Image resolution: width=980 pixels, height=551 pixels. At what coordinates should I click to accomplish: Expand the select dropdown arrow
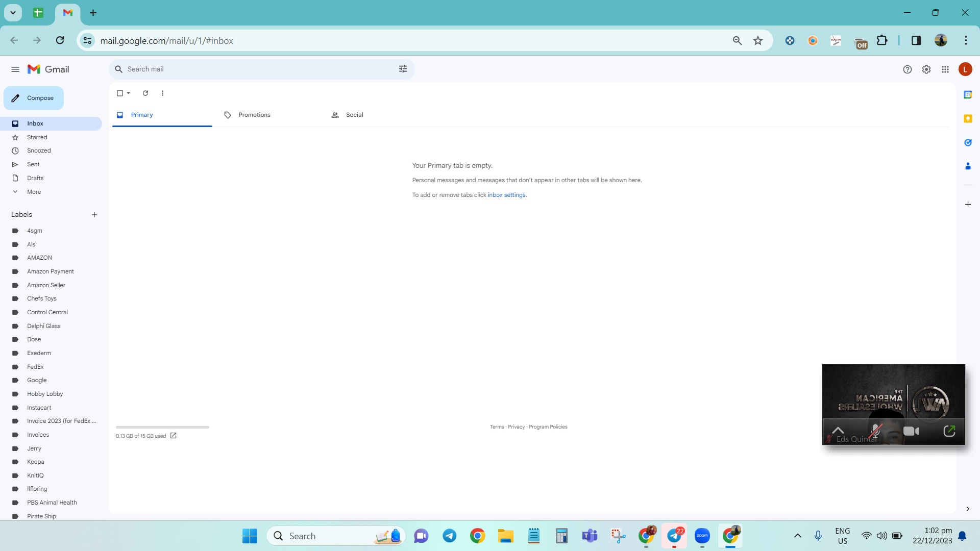[129, 93]
